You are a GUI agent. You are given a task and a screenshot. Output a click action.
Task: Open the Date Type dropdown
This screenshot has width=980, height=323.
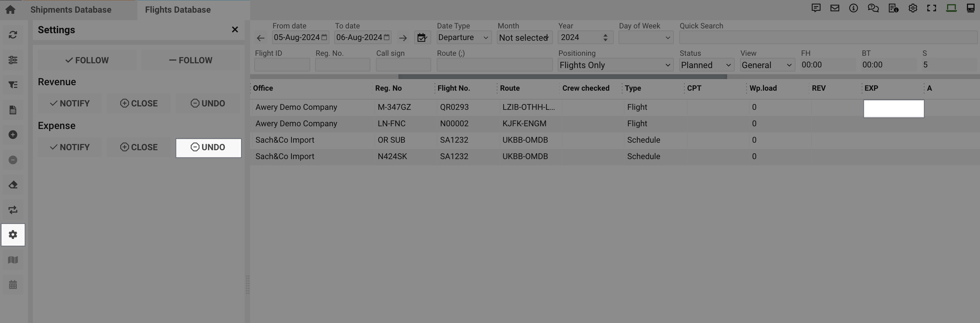click(463, 38)
